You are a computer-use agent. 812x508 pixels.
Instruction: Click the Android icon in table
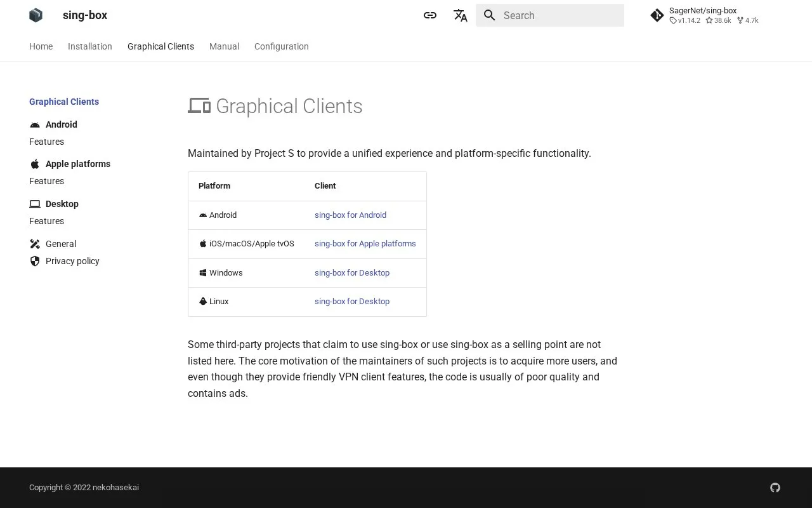[x=203, y=215]
